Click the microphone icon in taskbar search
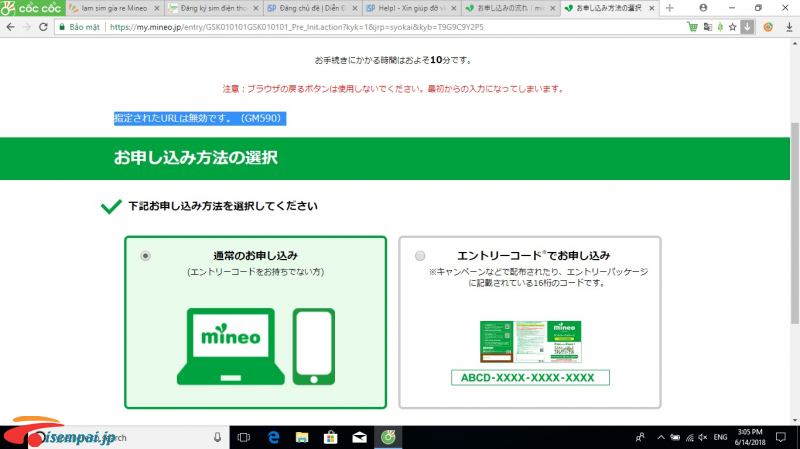 tap(217, 437)
